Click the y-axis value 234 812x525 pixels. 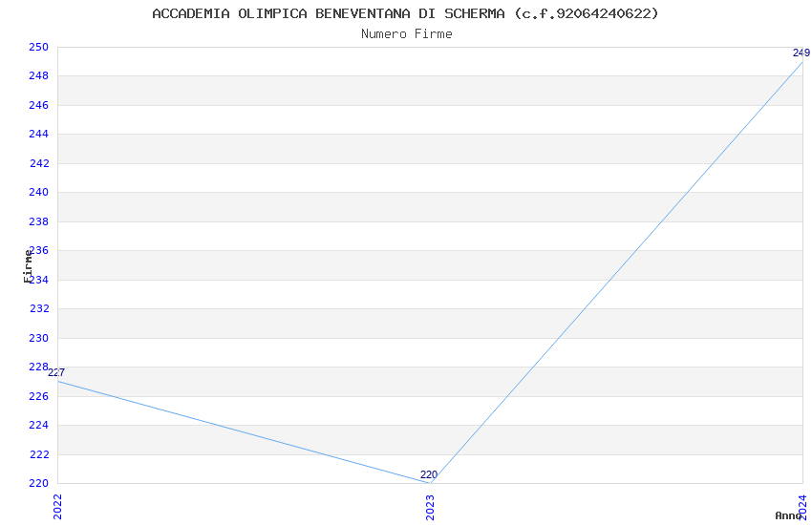coord(39,280)
